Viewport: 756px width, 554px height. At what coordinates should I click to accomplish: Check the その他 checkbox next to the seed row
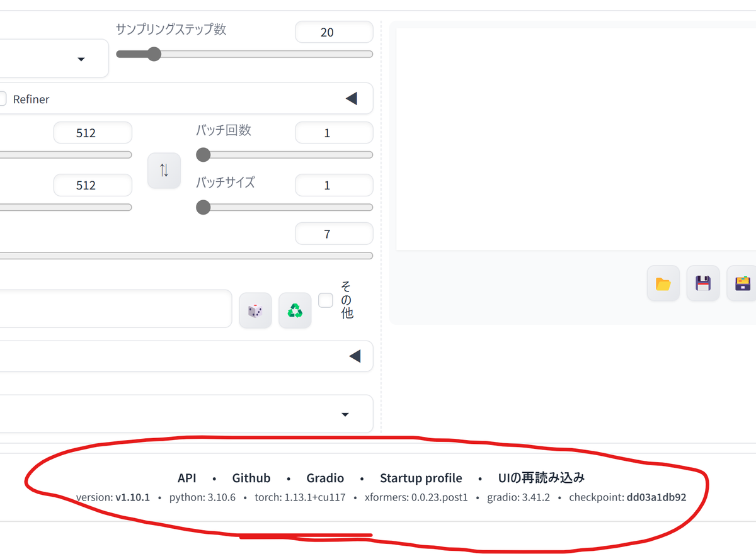click(x=326, y=300)
